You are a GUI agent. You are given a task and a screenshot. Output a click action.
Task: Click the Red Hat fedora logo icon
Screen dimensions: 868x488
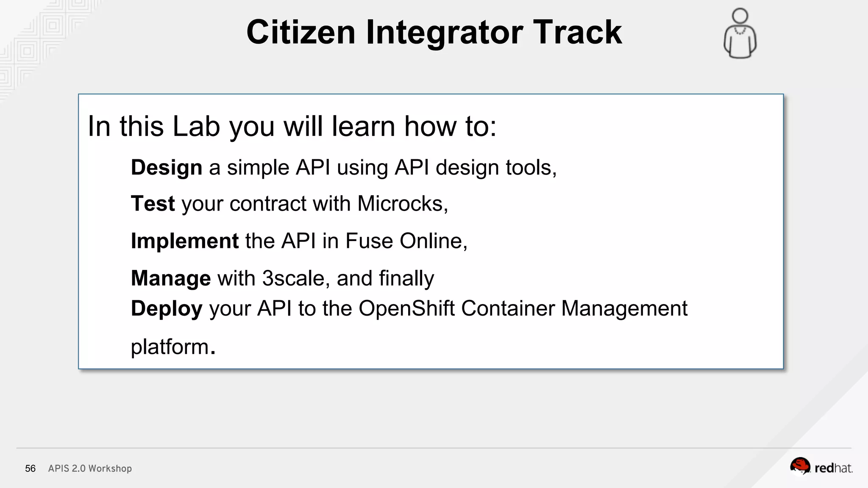pos(800,466)
